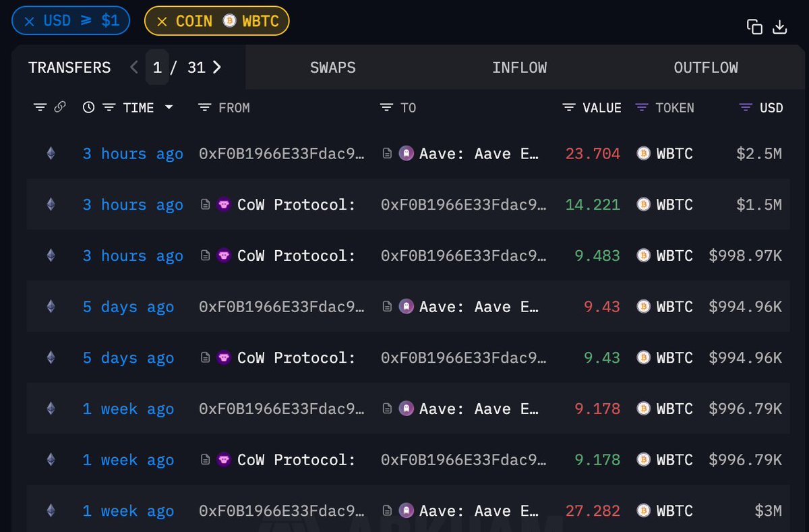809x532 pixels.
Task: Open Aave recipient in the 23.704 row
Action: 479,154
